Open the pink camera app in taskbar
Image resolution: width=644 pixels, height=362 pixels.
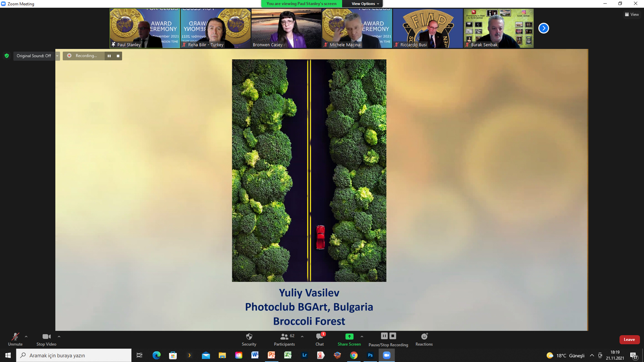(x=239, y=355)
